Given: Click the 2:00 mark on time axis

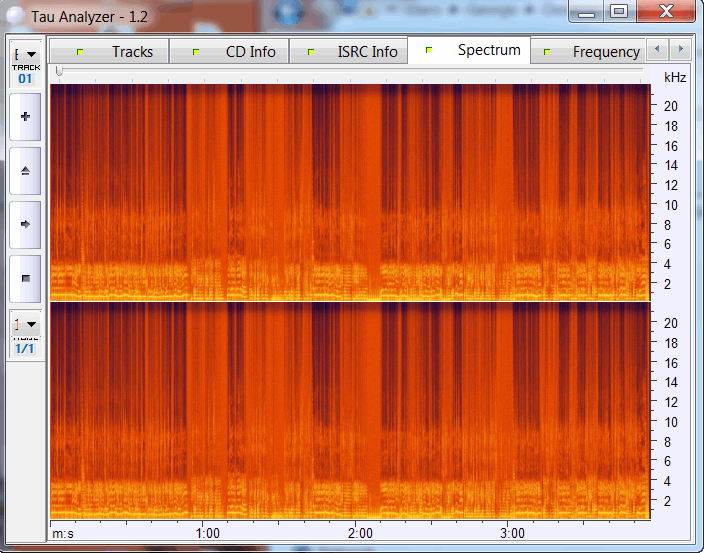Looking at the screenshot, I should pyautogui.click(x=359, y=534).
